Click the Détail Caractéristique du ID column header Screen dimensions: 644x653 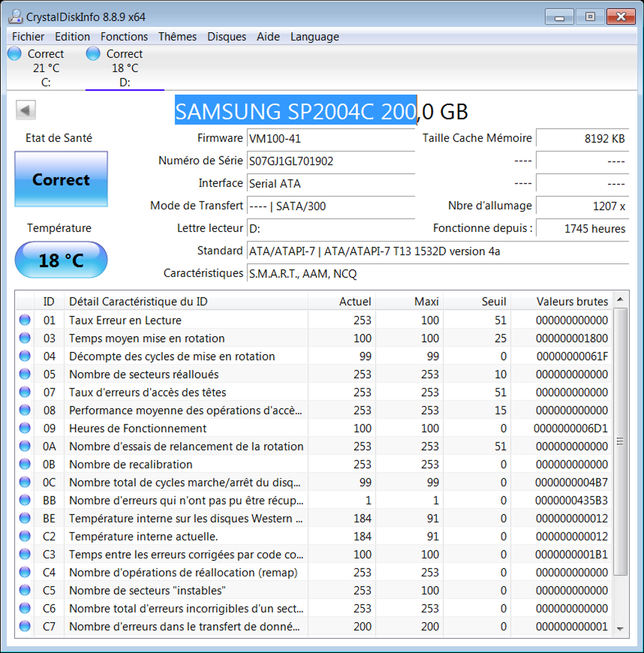(186, 301)
